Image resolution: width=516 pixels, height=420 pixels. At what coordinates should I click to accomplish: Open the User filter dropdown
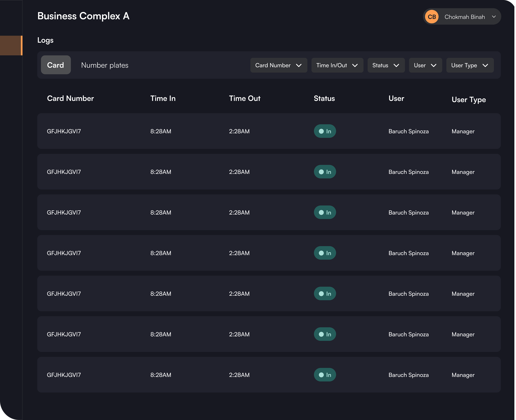click(x=425, y=65)
